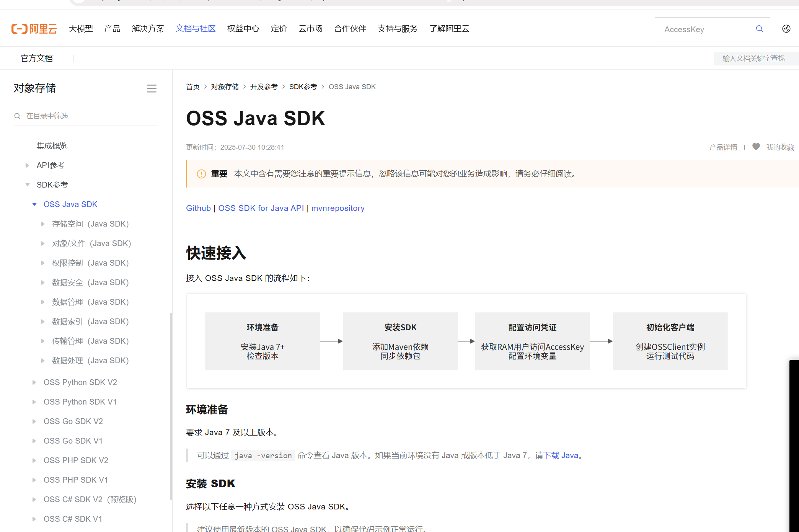Open 合作伙伴 navigation item
This screenshot has width=799, height=532.
pyautogui.click(x=350, y=29)
